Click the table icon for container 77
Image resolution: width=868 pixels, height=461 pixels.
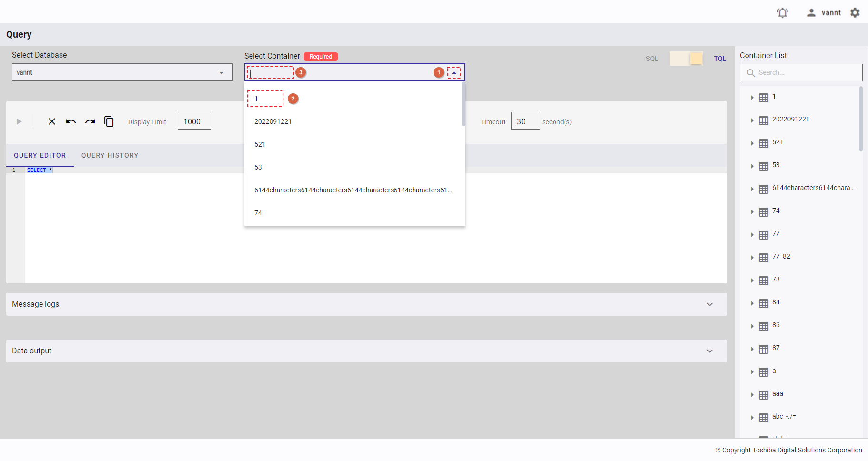pyautogui.click(x=764, y=235)
